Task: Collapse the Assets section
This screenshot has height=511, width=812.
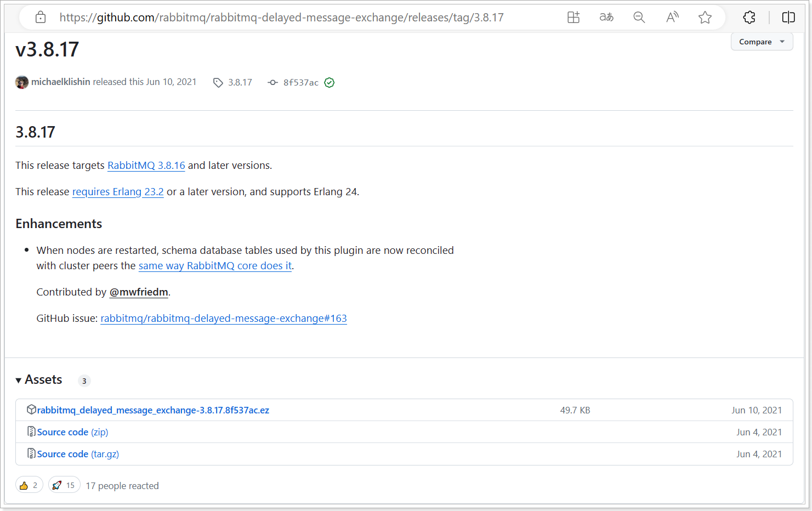Action: pos(39,379)
